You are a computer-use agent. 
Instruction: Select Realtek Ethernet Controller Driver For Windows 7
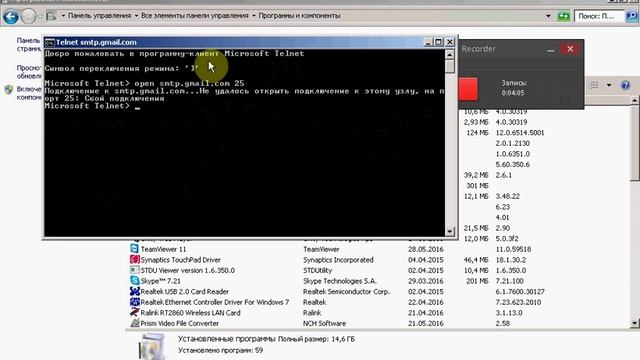point(215,302)
